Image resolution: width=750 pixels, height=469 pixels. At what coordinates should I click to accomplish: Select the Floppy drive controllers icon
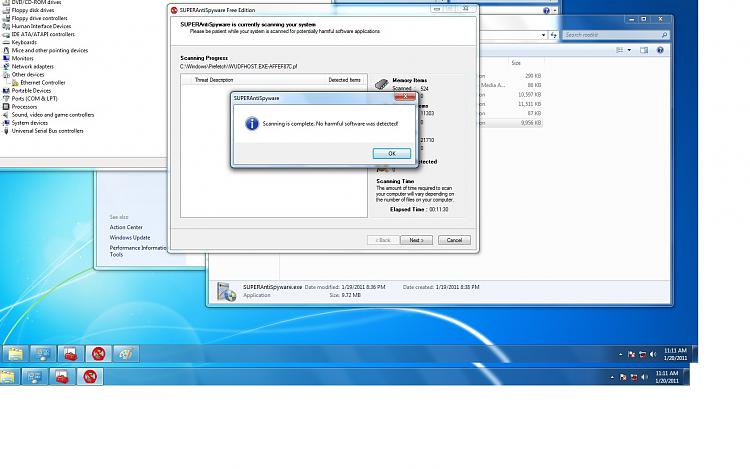6,18
